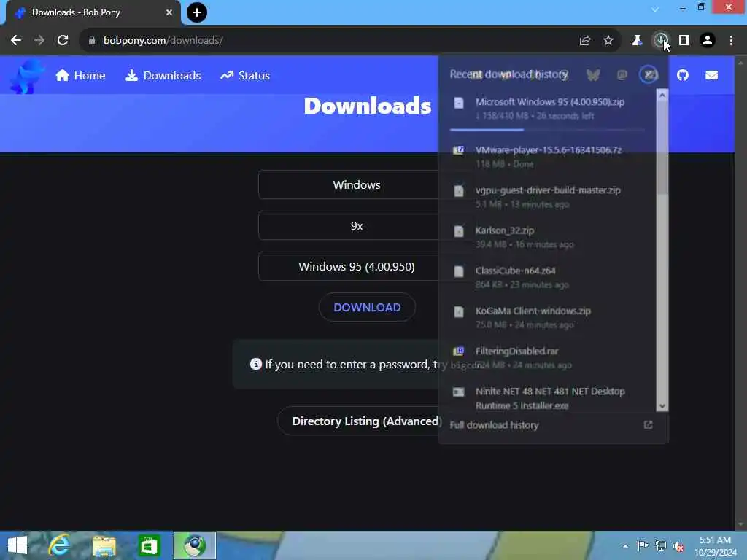Go to Home in site navigation
747x560 pixels.
coord(80,76)
